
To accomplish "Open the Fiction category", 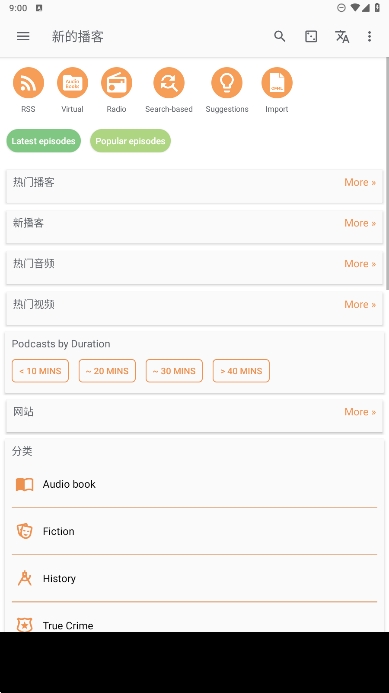I will coord(194,531).
